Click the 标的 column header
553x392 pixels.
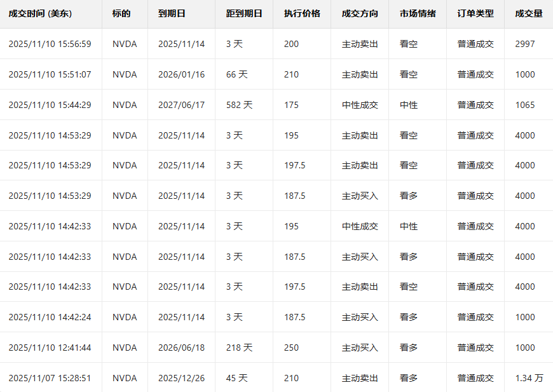point(121,13)
